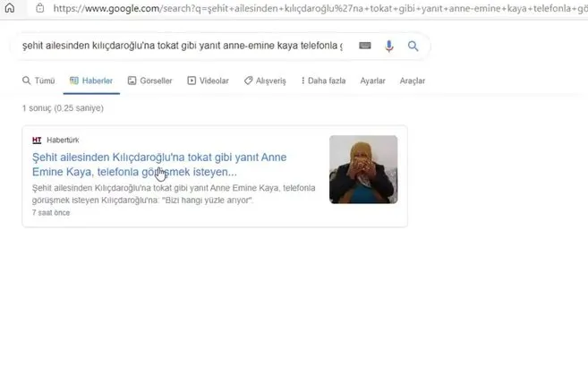Go to the Alışveriş tab
This screenshot has height=367, width=588.
(265, 81)
